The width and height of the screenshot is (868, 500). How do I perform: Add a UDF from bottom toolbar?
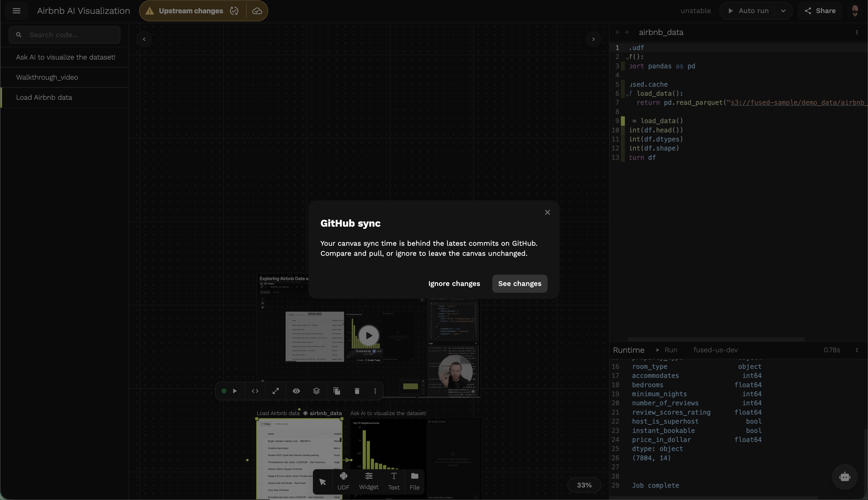coord(343,481)
